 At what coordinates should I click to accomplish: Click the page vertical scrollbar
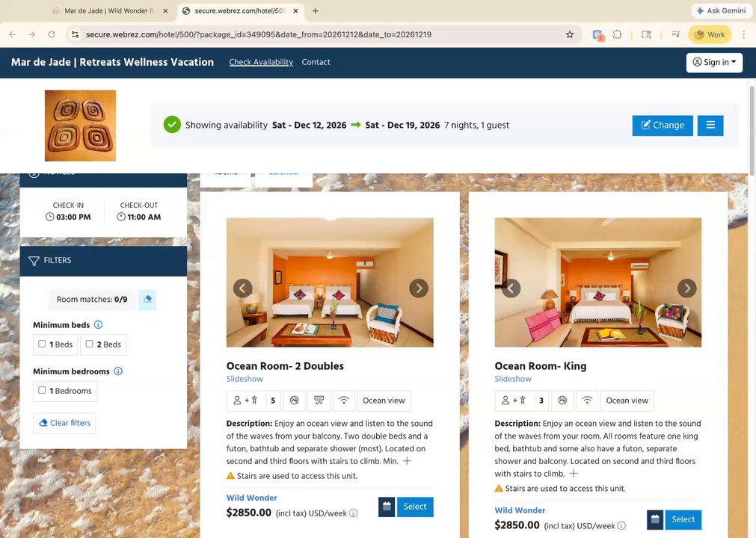(752, 131)
